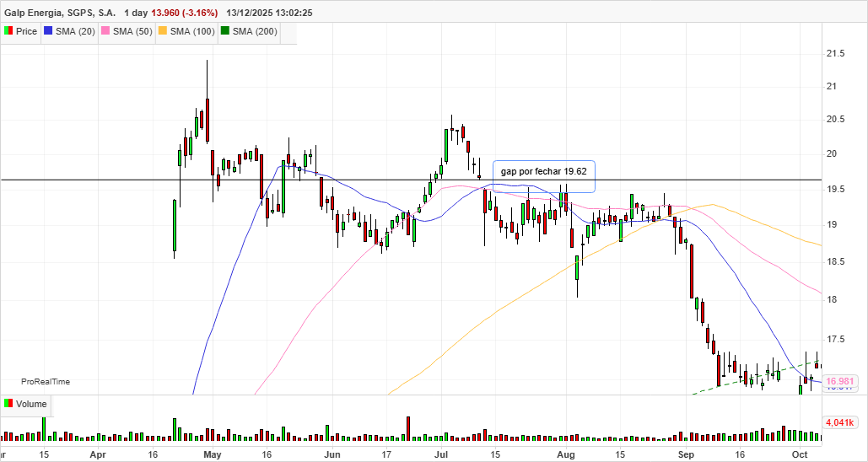
Task: Select the SMA (200) legend entry
Action: (x=249, y=31)
